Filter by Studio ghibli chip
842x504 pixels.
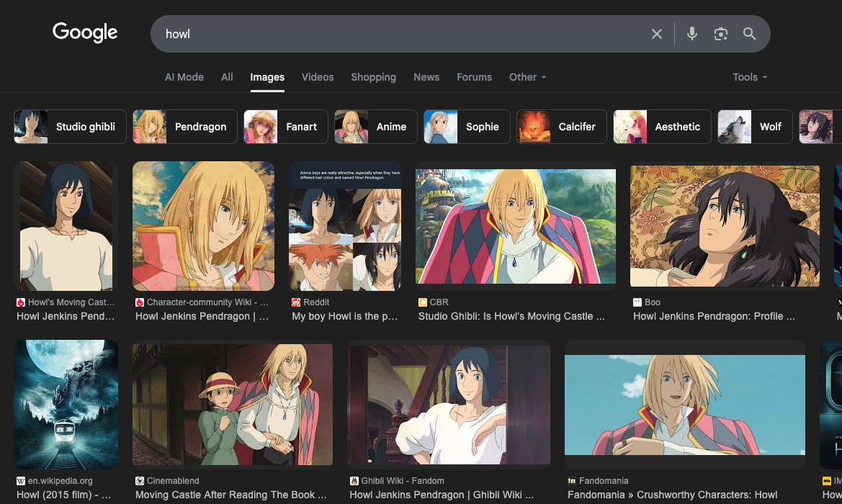pyautogui.click(x=70, y=127)
